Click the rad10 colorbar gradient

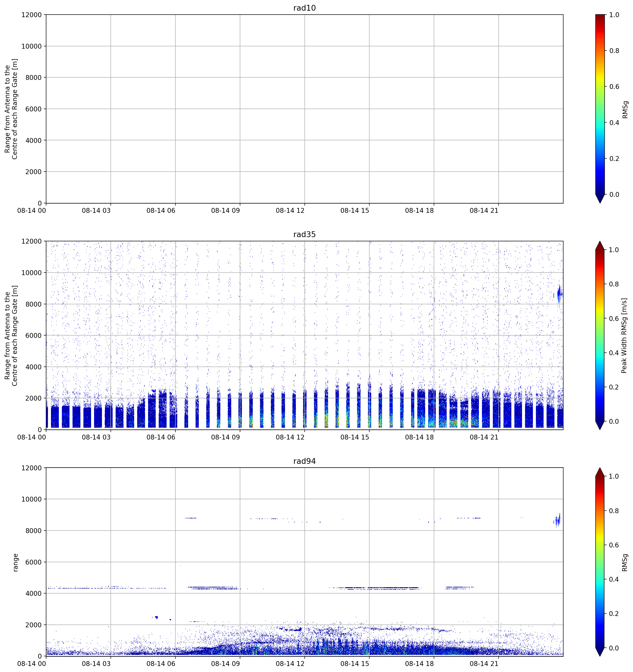(x=600, y=104)
